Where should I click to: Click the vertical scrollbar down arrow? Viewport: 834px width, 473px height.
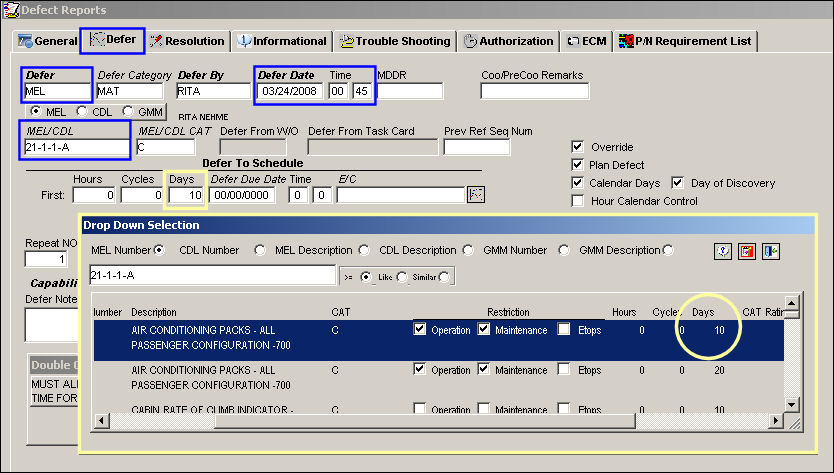[791, 404]
